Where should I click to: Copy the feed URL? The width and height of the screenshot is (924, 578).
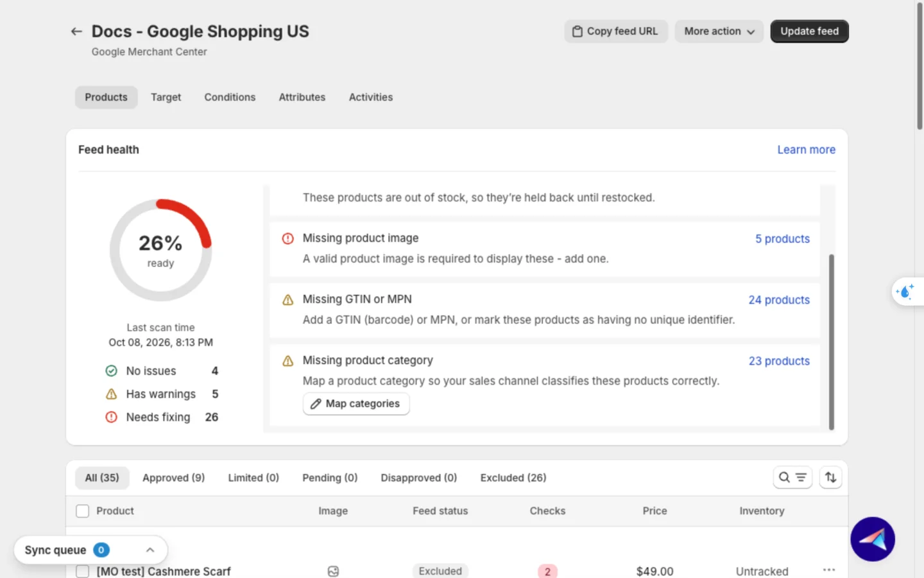click(x=615, y=31)
